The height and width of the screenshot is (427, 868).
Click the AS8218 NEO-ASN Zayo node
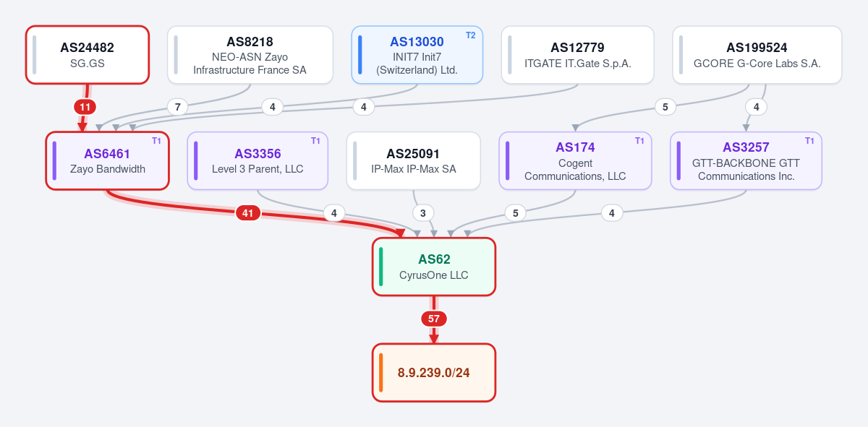250,55
